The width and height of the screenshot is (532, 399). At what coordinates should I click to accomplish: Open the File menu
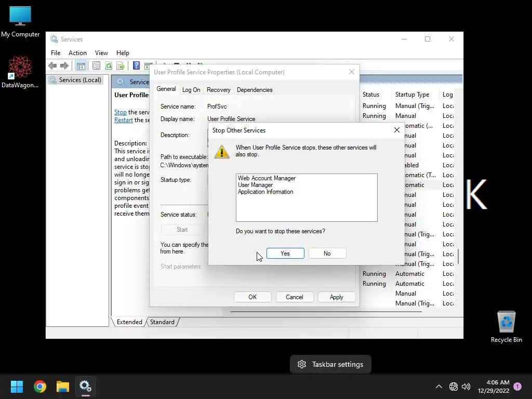(x=56, y=53)
